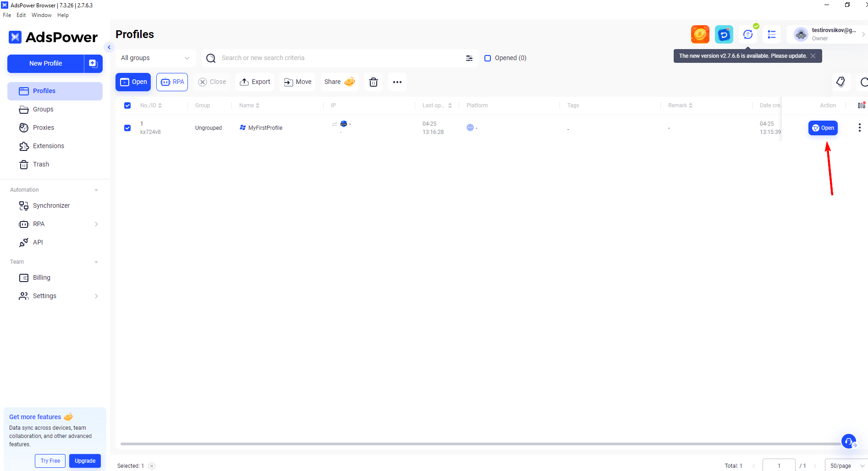Go to Proxies in the sidebar
Viewport: 868px width, 471px height.
tap(44, 127)
